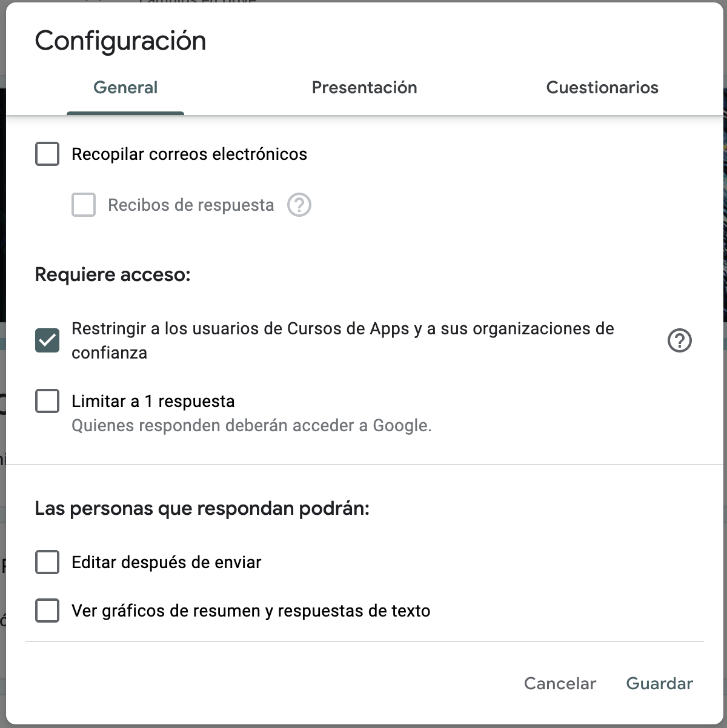Click the Cancelar button
The image size is (727, 728).
tap(560, 684)
